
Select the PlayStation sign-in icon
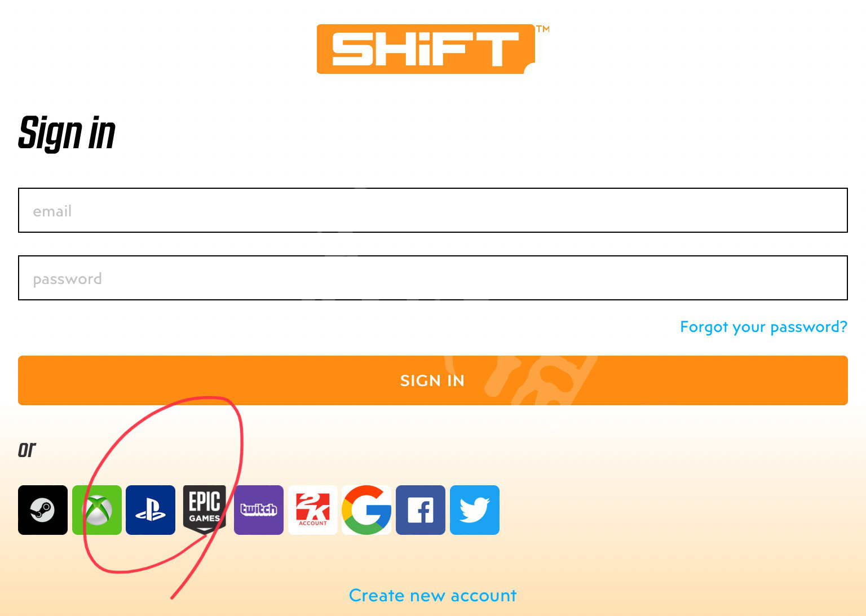click(151, 510)
